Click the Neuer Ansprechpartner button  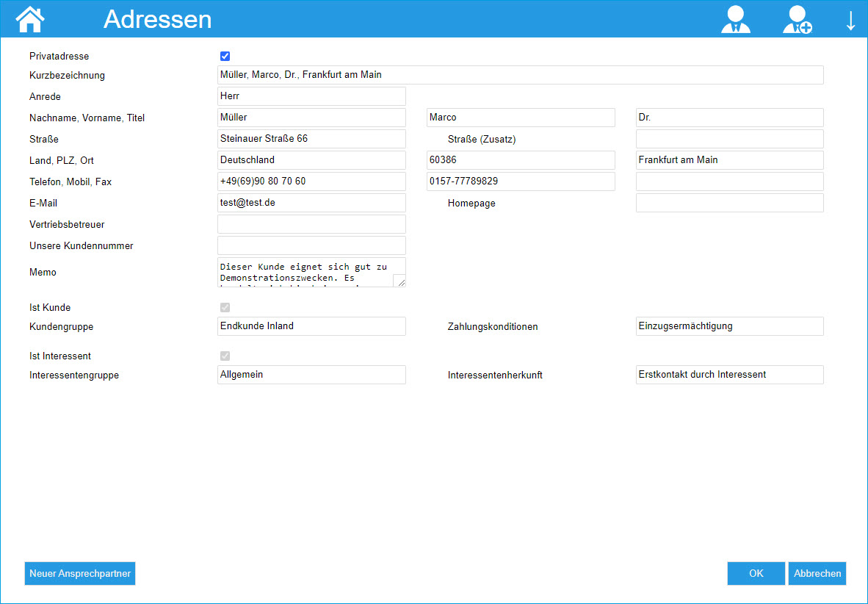80,574
